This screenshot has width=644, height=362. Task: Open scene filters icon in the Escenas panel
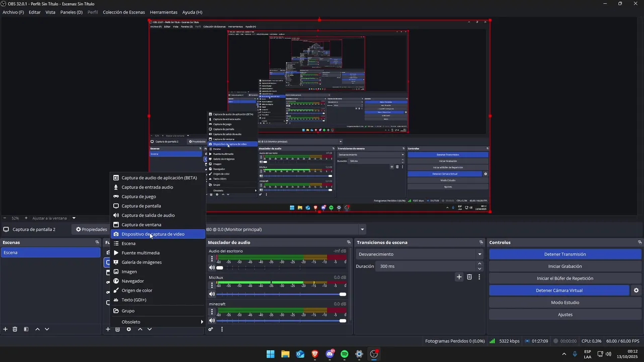[x=26, y=329]
